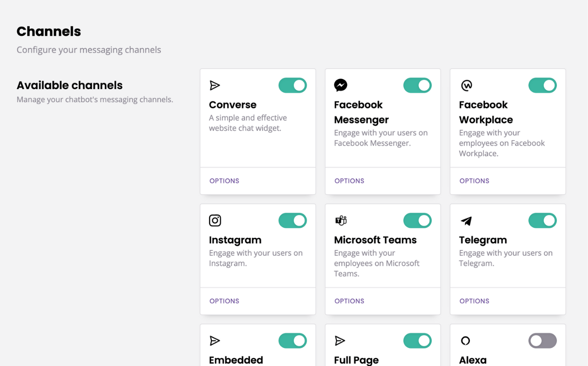Click the Facebook Messenger logo icon
Screen dimensions: 588x366
click(x=340, y=85)
